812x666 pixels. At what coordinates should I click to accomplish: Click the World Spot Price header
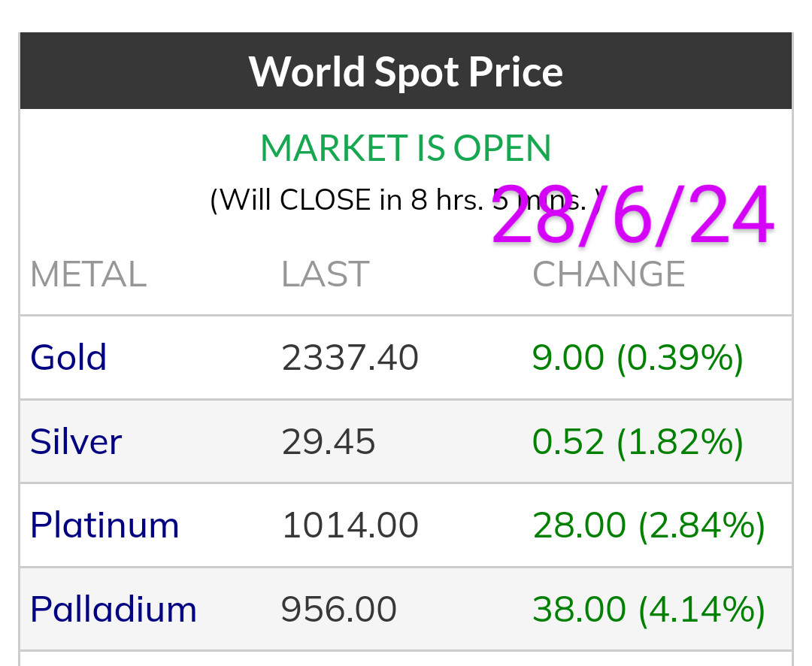point(406,72)
